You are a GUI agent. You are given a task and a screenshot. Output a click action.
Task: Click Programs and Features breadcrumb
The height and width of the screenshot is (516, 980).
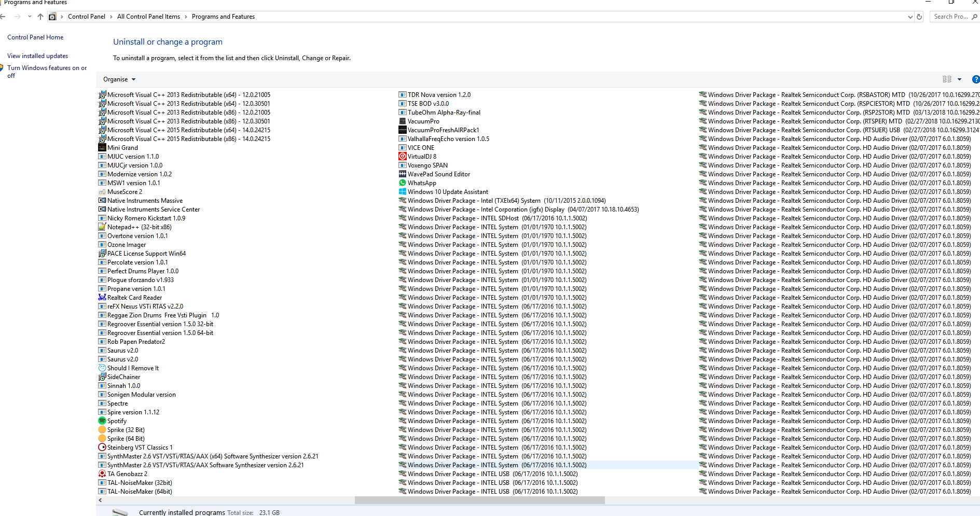coord(223,17)
